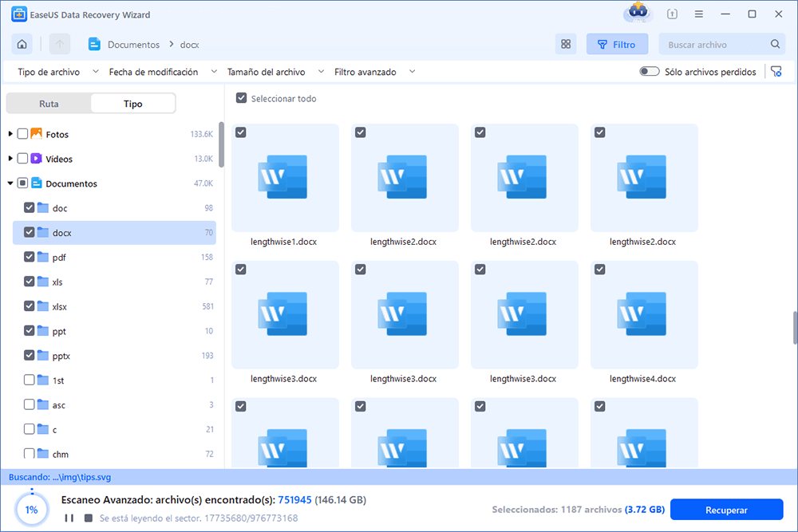Open Filtro avanzado dropdown

tap(374, 72)
